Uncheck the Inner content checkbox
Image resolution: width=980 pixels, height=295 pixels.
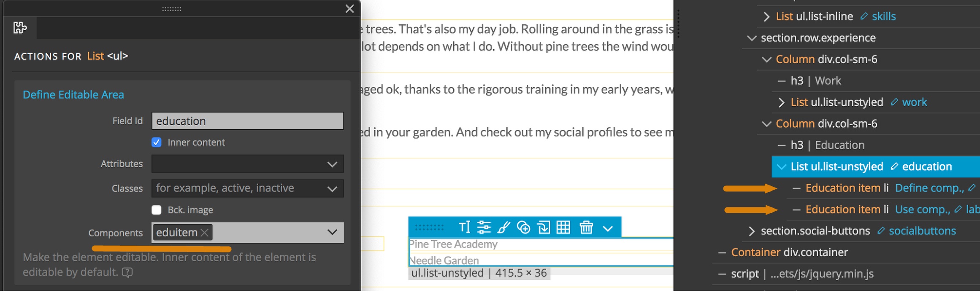click(x=157, y=142)
